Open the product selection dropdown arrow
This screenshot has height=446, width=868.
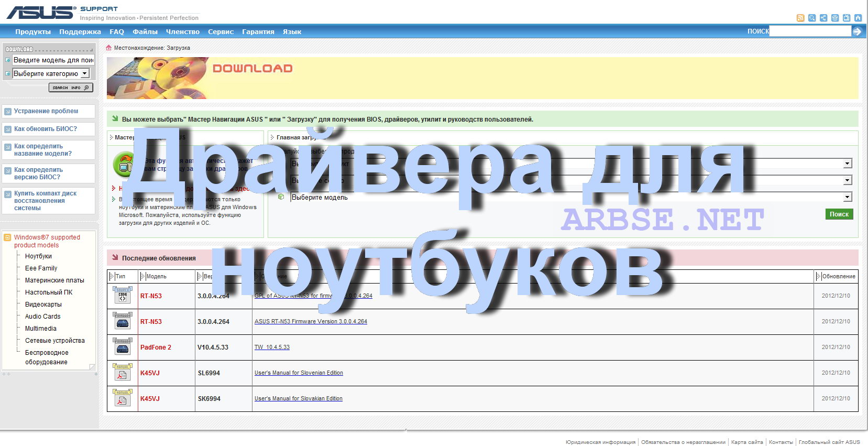[847, 164]
